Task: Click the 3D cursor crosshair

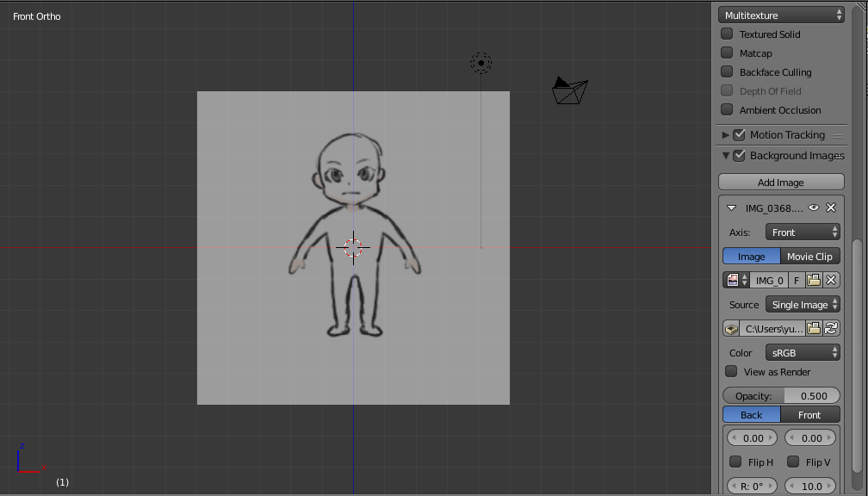Action: (x=353, y=248)
